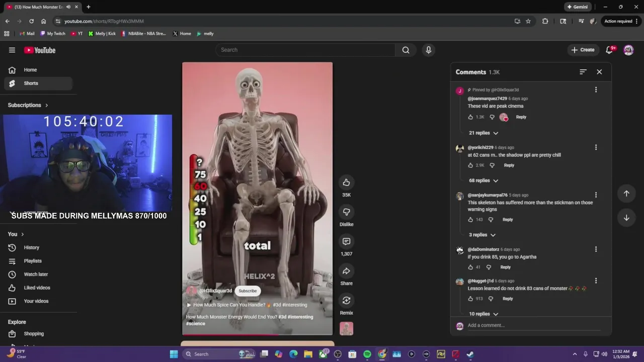
Task: Open the YouTube account avatar menu
Action: pos(628,50)
